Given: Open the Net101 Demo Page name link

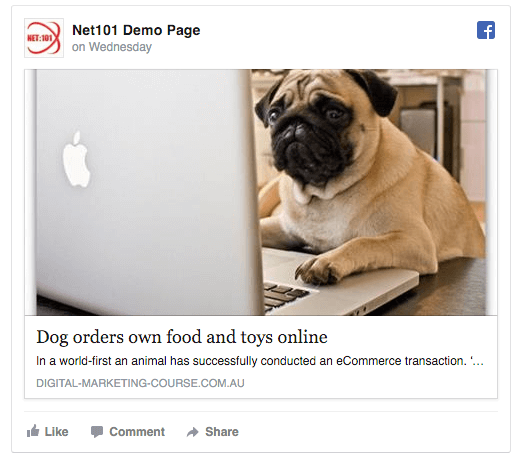Looking at the screenshot, I should pyautogui.click(x=136, y=30).
